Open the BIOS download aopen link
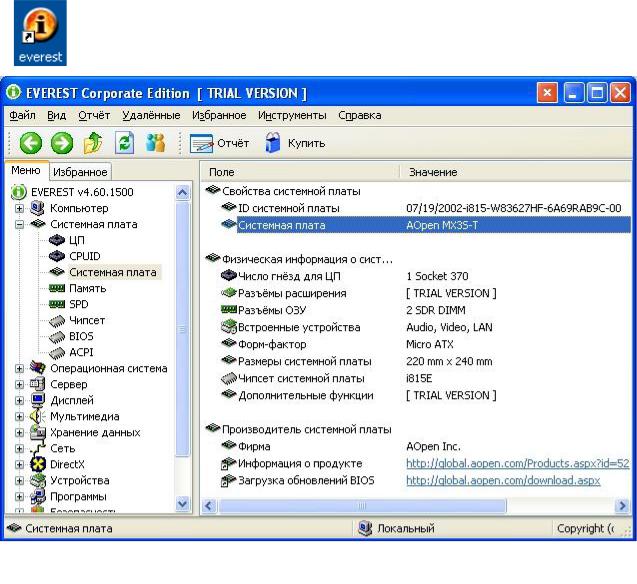The image size is (637, 584). (x=503, y=480)
